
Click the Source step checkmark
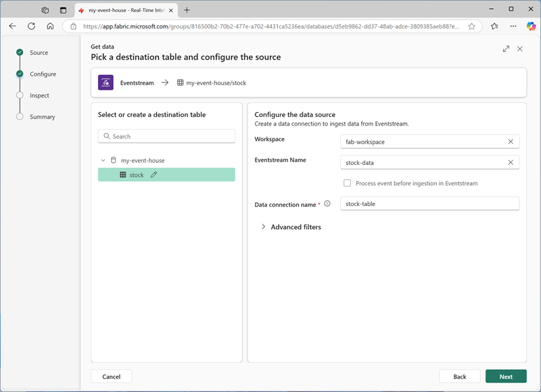click(x=20, y=53)
